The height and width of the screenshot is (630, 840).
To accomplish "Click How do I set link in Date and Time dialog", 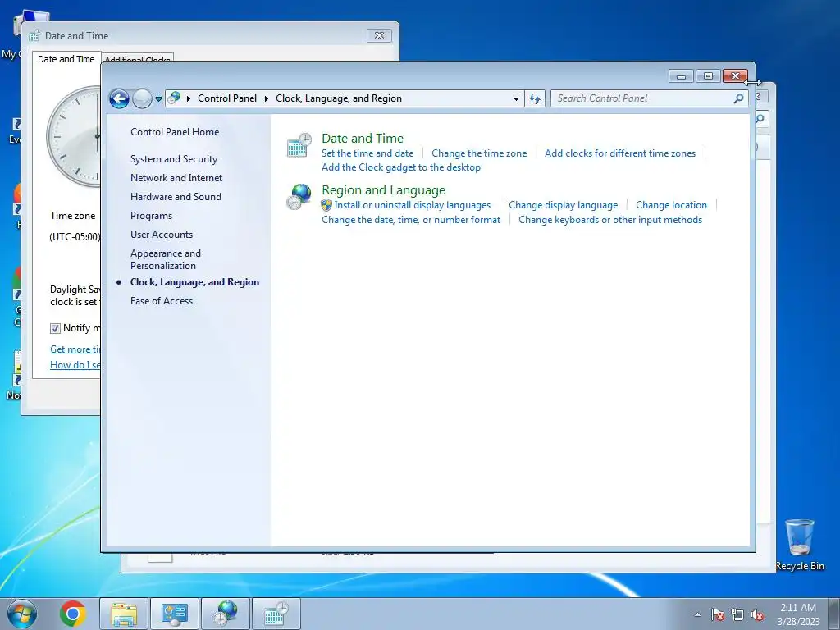I will (75, 365).
